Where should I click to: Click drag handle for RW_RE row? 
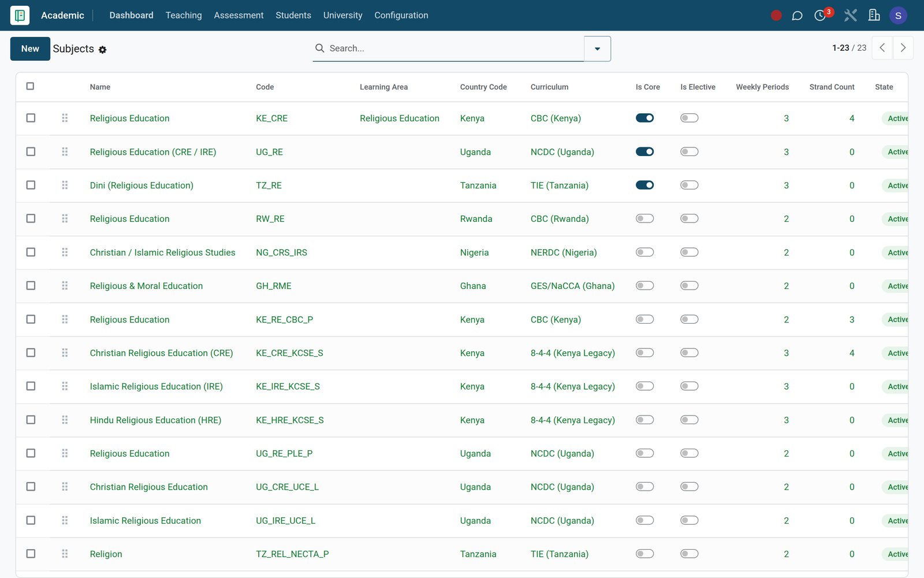click(65, 218)
